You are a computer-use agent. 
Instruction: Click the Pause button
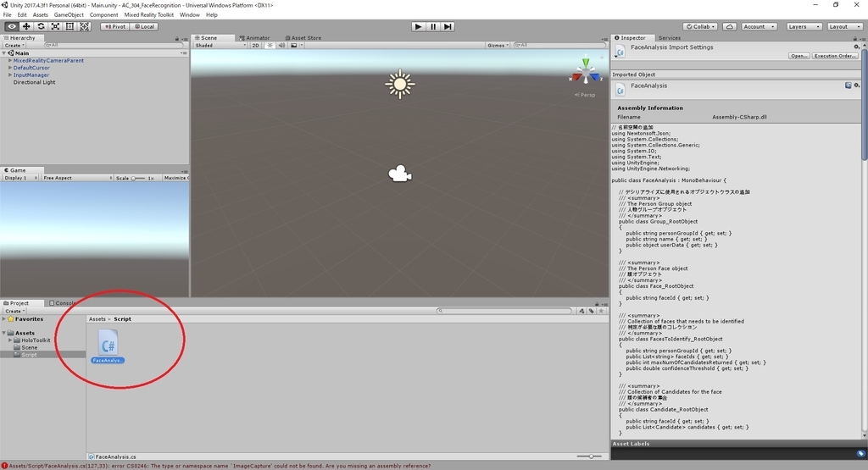(433, 26)
